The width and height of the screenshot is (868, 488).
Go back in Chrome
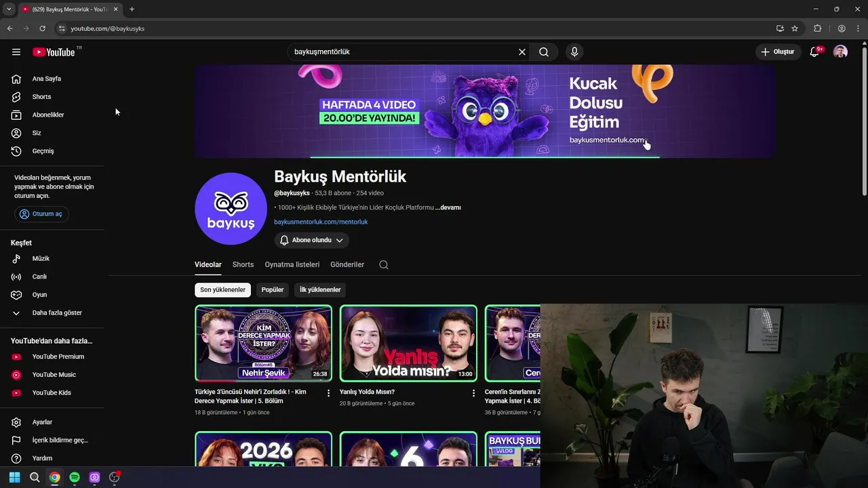pos(9,28)
